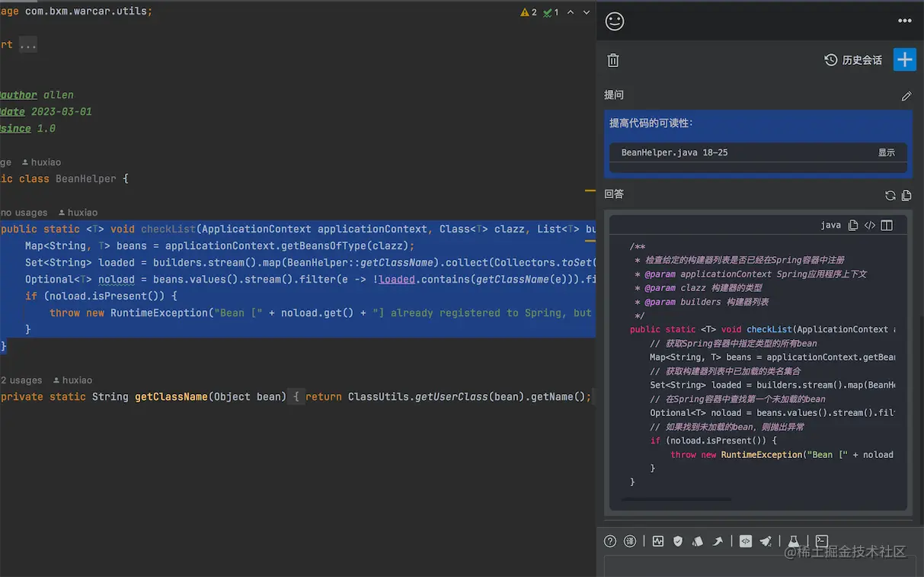The height and width of the screenshot is (577, 924).
Task: Click the 'java' language label of the code block
Action: pyautogui.click(x=830, y=225)
